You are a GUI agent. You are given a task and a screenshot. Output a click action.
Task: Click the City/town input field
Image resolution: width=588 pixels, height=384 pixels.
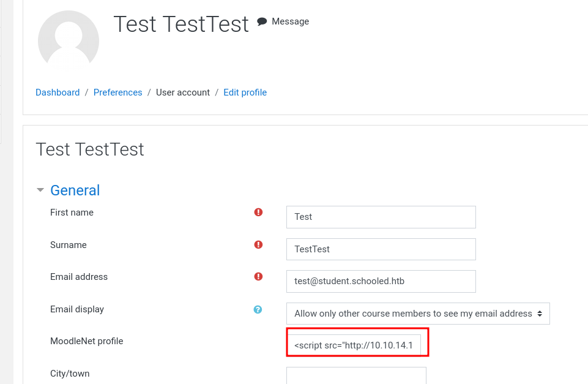tap(356, 375)
